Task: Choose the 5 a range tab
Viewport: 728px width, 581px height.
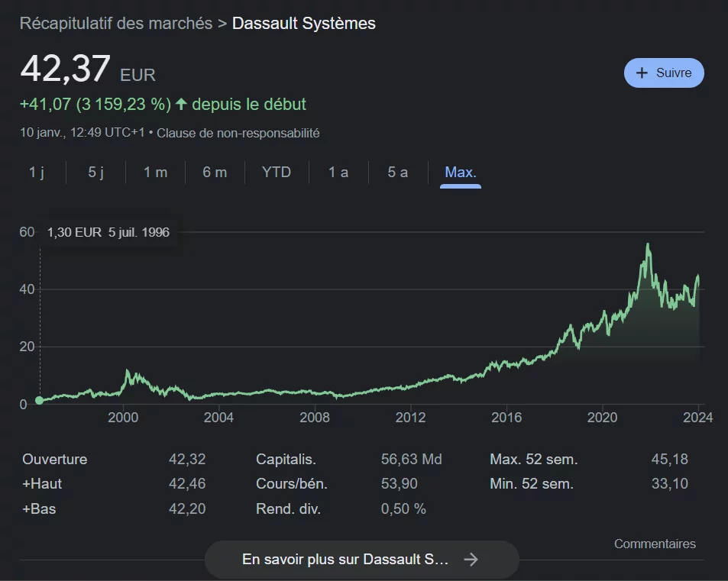Action: (398, 173)
